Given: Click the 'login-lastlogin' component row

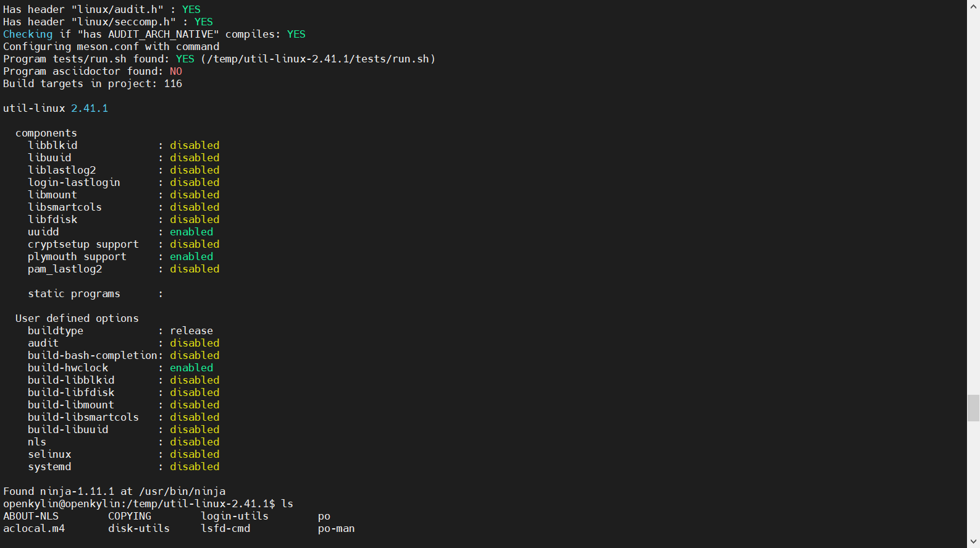Looking at the screenshot, I should pos(124,182).
